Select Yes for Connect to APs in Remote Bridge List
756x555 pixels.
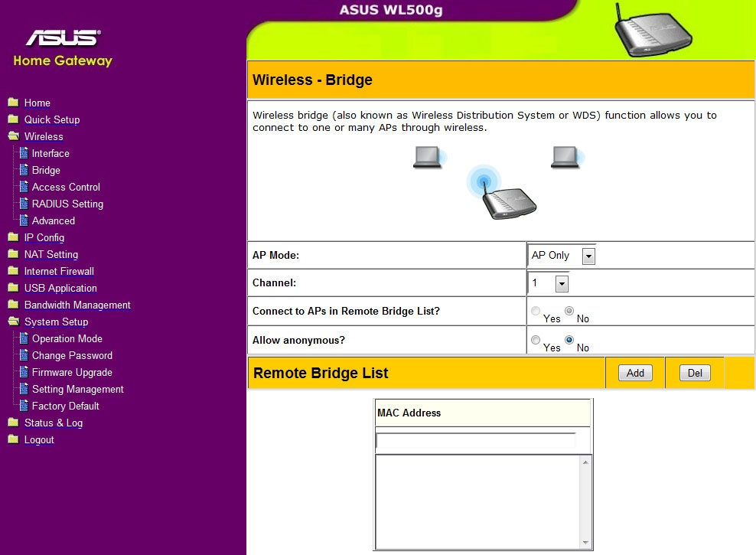click(x=535, y=311)
